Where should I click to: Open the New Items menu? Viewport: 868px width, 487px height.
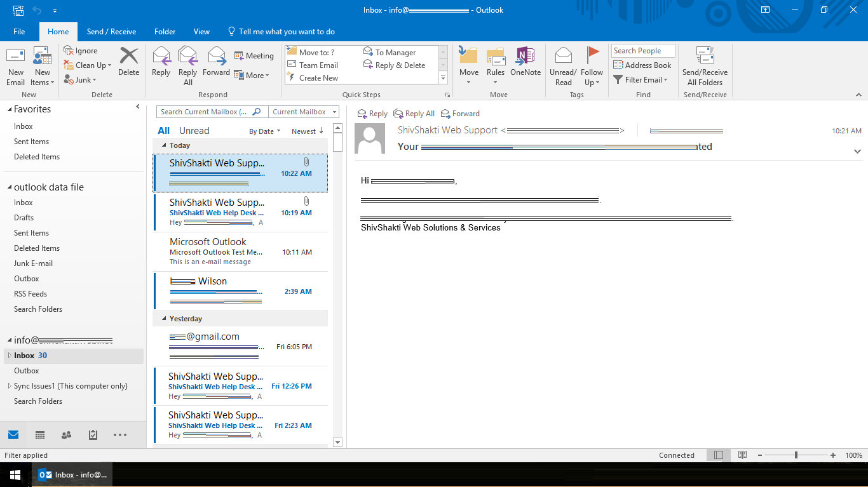pyautogui.click(x=43, y=66)
